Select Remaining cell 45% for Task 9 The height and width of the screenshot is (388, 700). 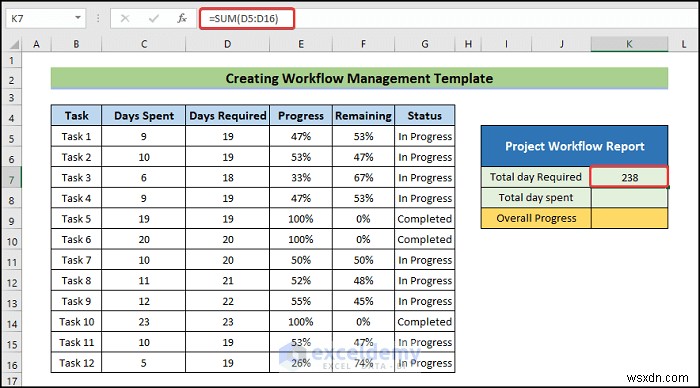click(363, 301)
